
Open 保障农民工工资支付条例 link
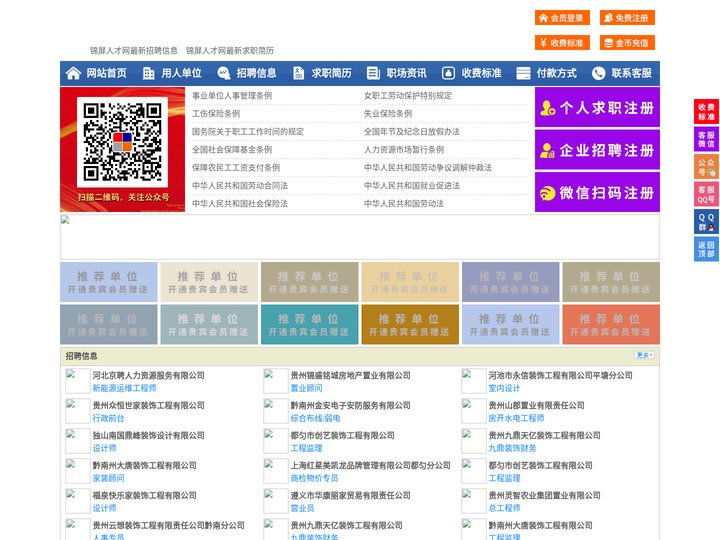tap(236, 168)
